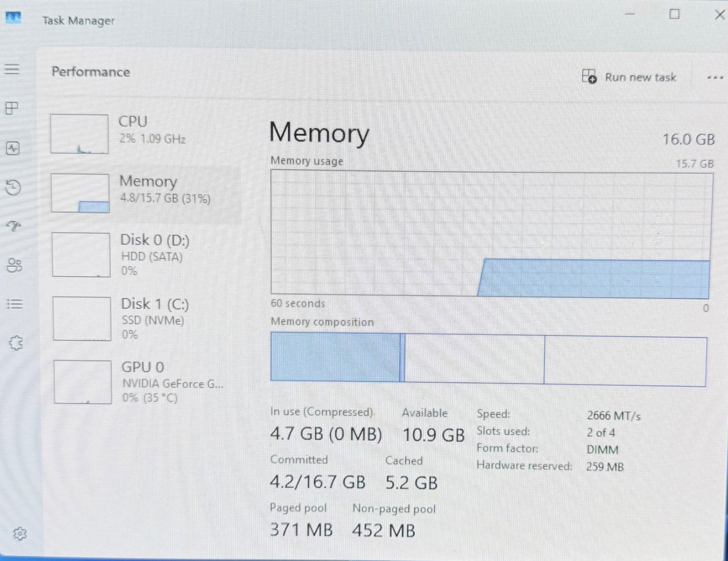This screenshot has height=561, width=728.
Task: Open the three-dot more options menu
Action: pyautogui.click(x=715, y=78)
